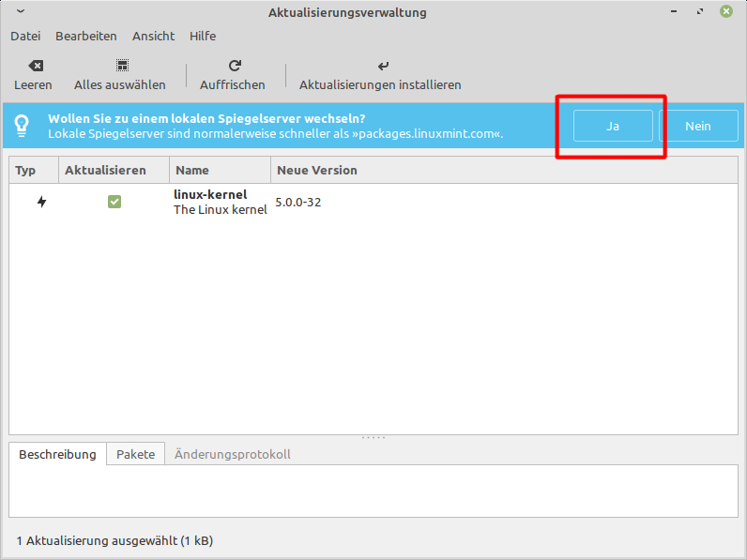Click the Leeren (clear) toolbar icon
The width and height of the screenshot is (747, 560).
[x=34, y=66]
